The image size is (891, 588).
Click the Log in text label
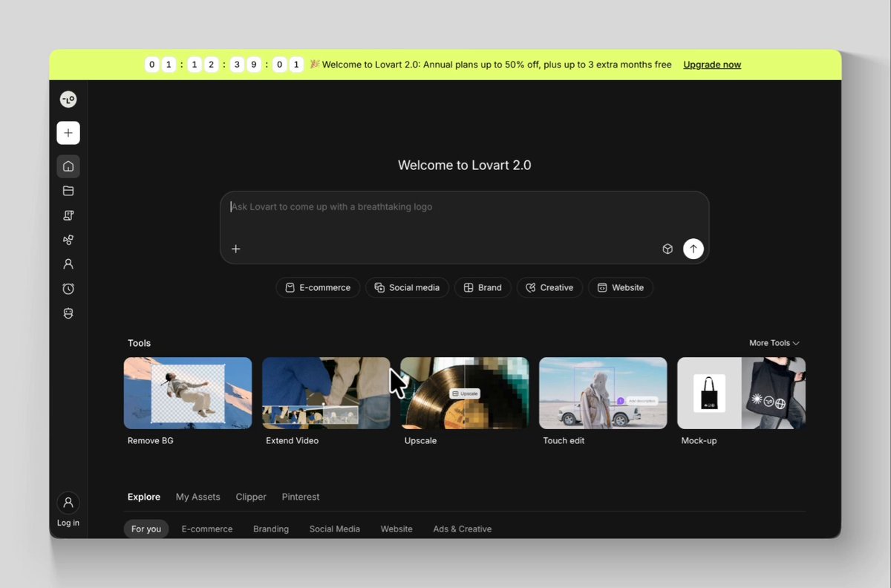click(x=68, y=523)
